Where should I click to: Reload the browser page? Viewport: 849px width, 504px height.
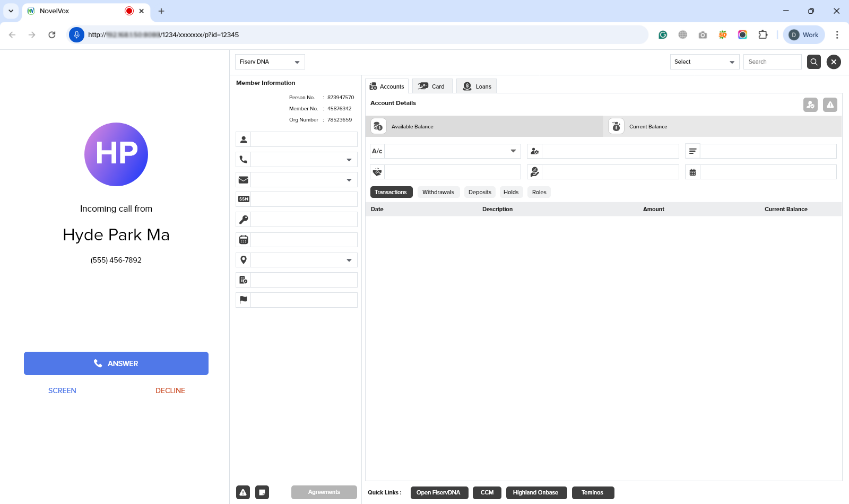click(52, 34)
